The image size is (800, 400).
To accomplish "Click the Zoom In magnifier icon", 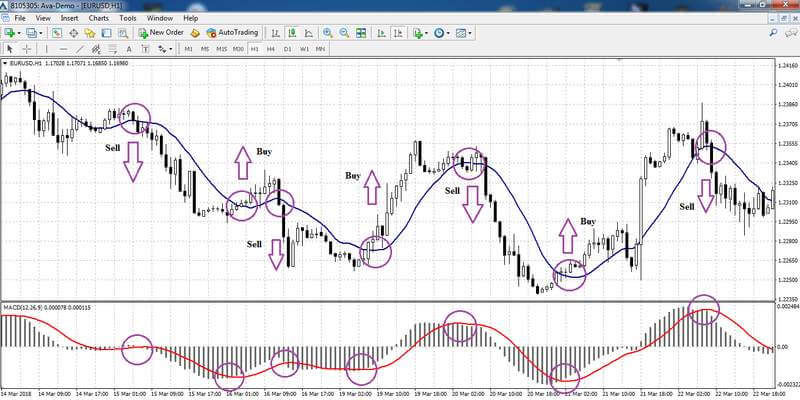I will pos(328,33).
